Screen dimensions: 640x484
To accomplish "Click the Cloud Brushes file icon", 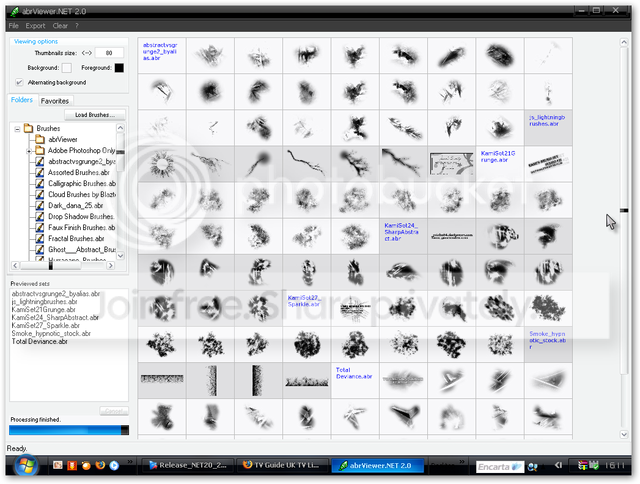I will tap(40, 195).
